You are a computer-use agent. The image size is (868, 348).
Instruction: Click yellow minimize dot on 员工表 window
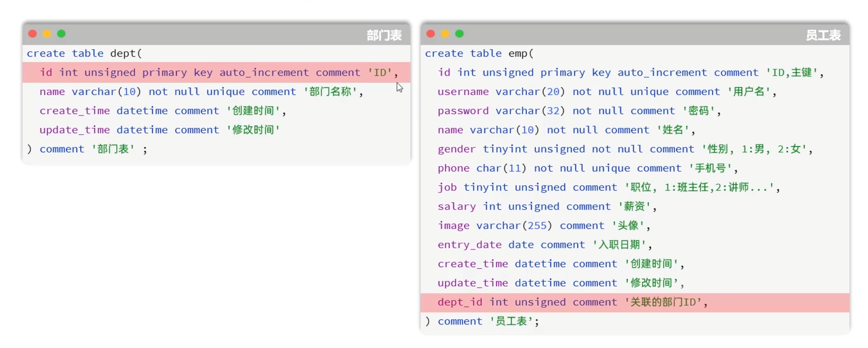445,34
